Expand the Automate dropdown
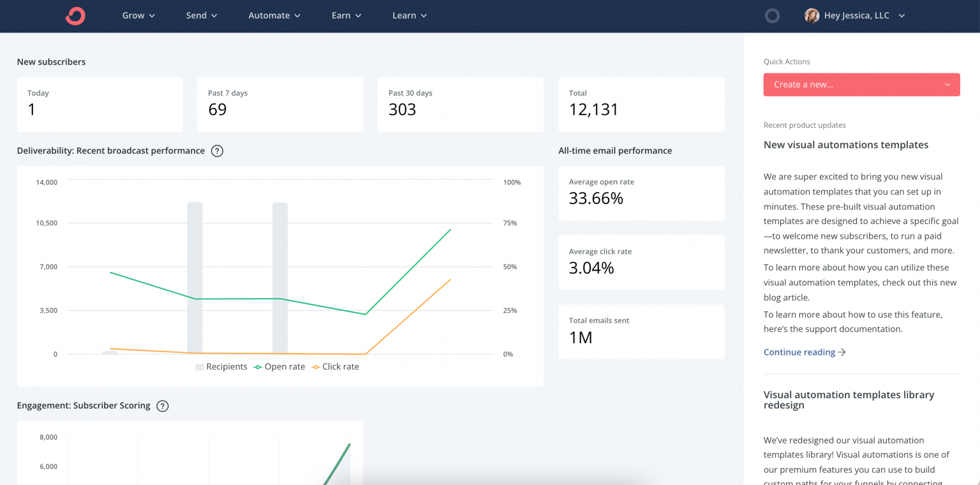Viewport: 980px width, 485px height. (x=274, y=15)
